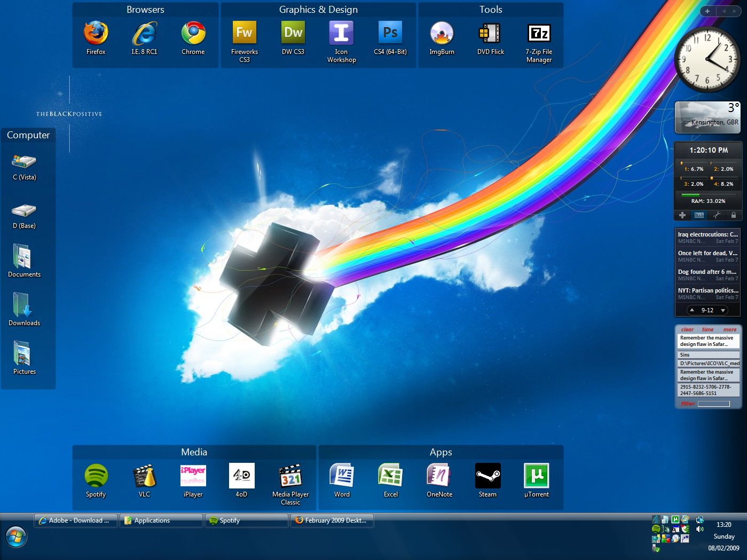
Task: Select the 2915-8232-5706-2778 clipboard entry
Action: click(709, 390)
